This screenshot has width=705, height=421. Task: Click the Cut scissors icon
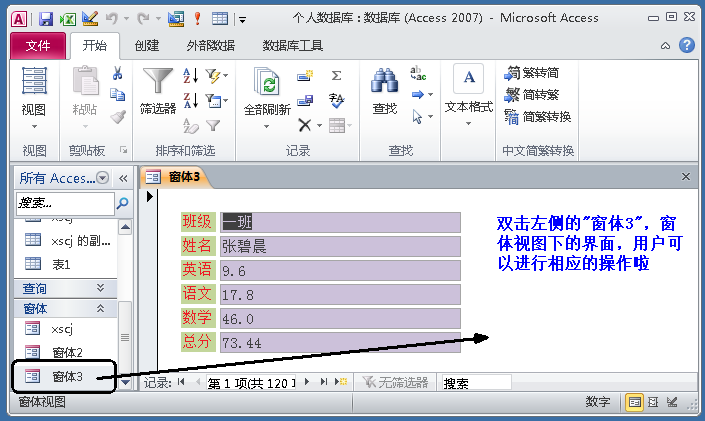tap(118, 73)
